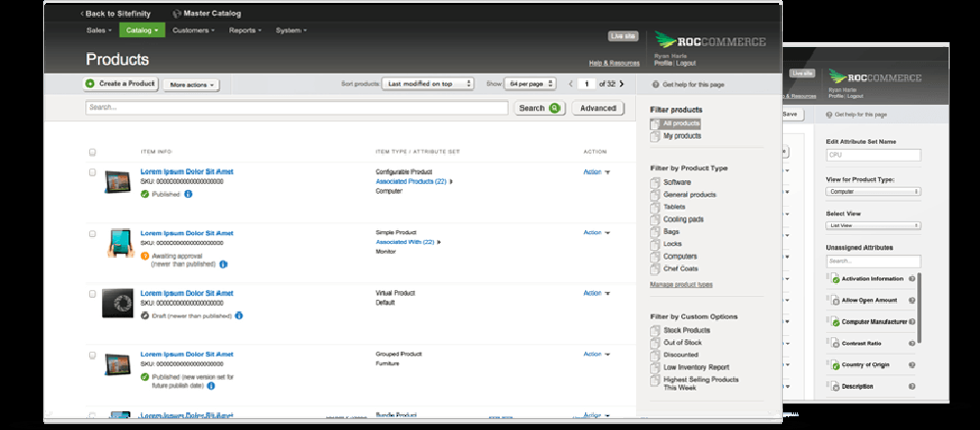The image size is (980, 430).
Task: Click the document icon beside General products filter
Action: tap(655, 195)
